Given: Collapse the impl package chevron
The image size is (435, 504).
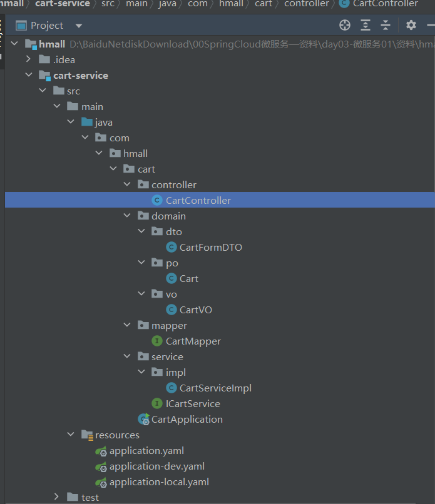Looking at the screenshot, I should pyautogui.click(x=141, y=372).
